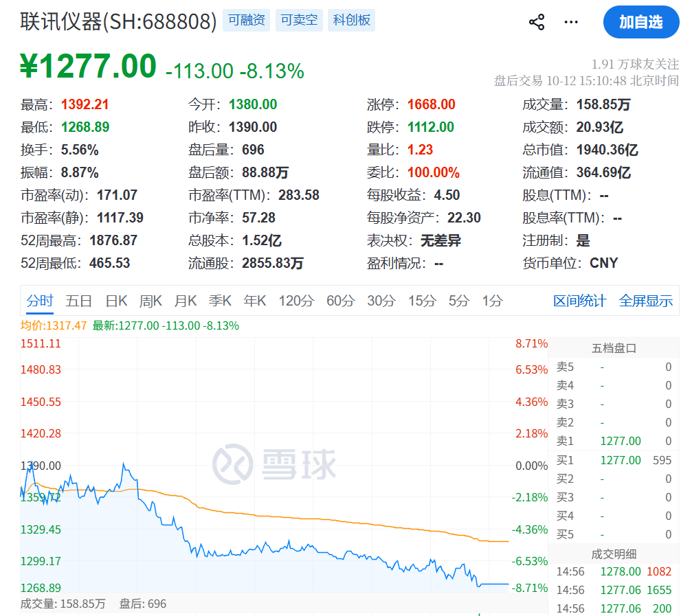The height and width of the screenshot is (616, 692).
Task: Open the three-dot more options menu
Action: (x=571, y=22)
